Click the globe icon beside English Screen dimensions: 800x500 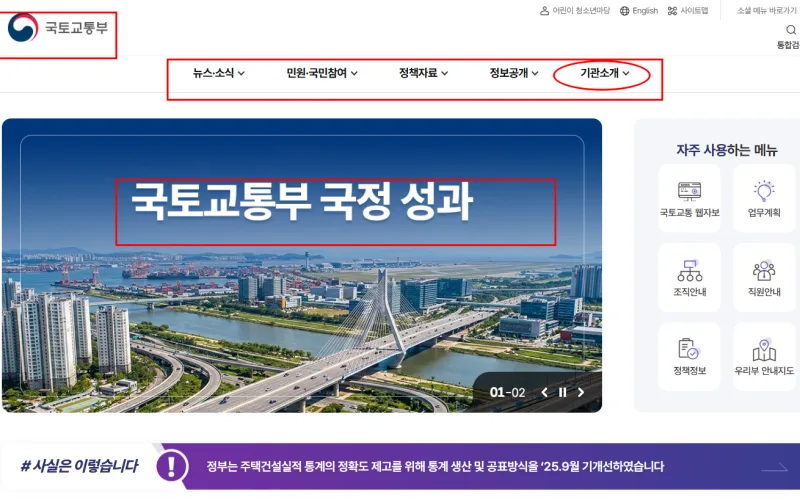[624, 11]
